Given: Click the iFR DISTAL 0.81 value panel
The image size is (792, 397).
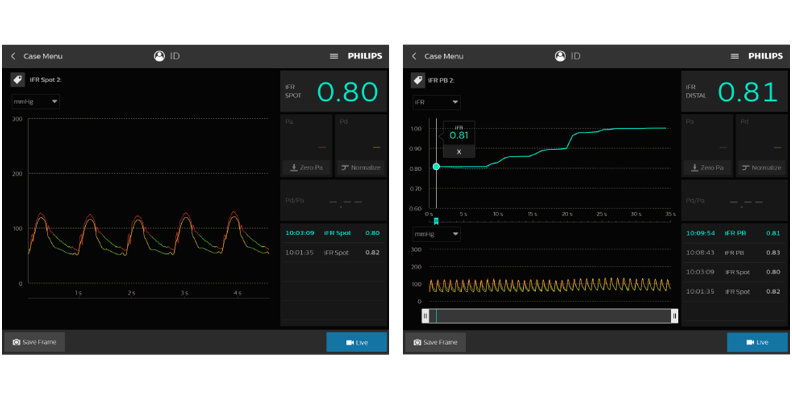Looking at the screenshot, I should tap(734, 91).
